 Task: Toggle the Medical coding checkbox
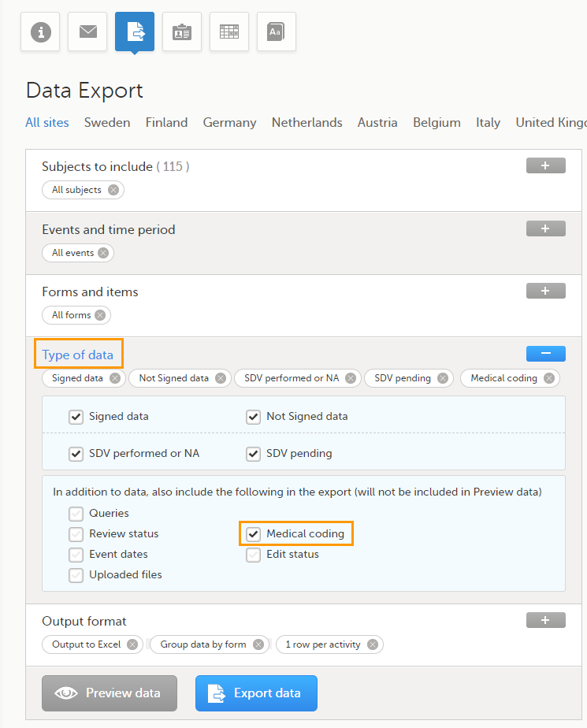click(253, 534)
